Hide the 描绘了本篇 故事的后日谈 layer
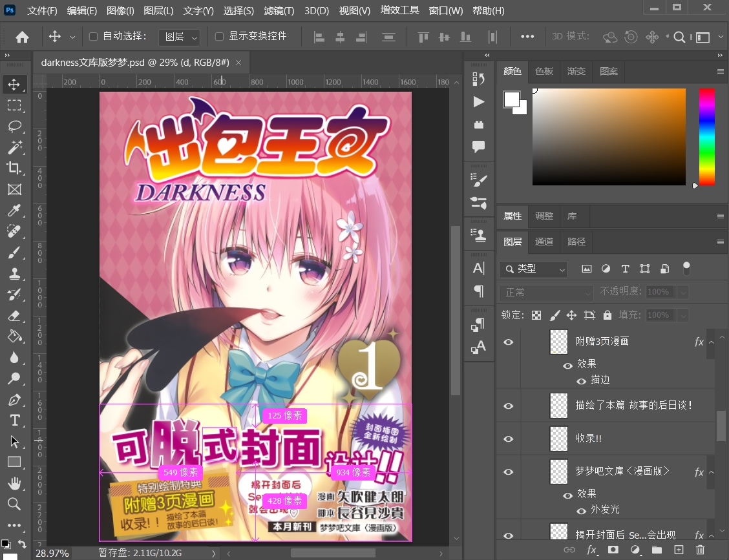Viewport: 729px width, 560px height. pyautogui.click(x=509, y=406)
